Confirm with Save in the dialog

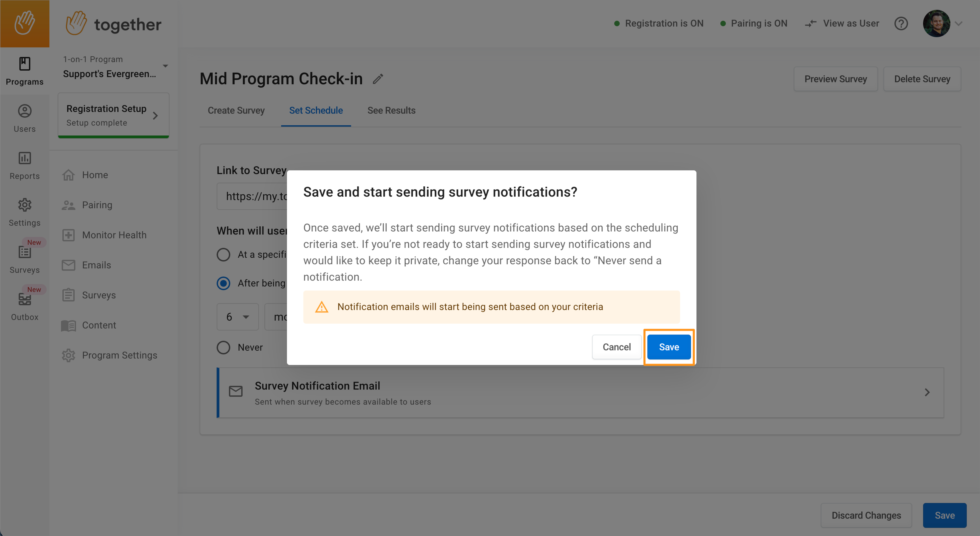tap(669, 347)
